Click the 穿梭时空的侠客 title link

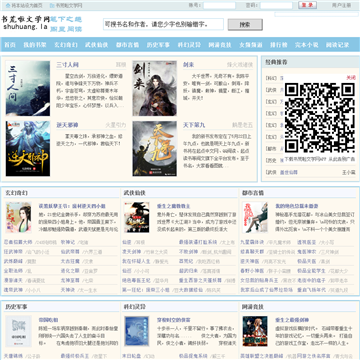pos(173,320)
